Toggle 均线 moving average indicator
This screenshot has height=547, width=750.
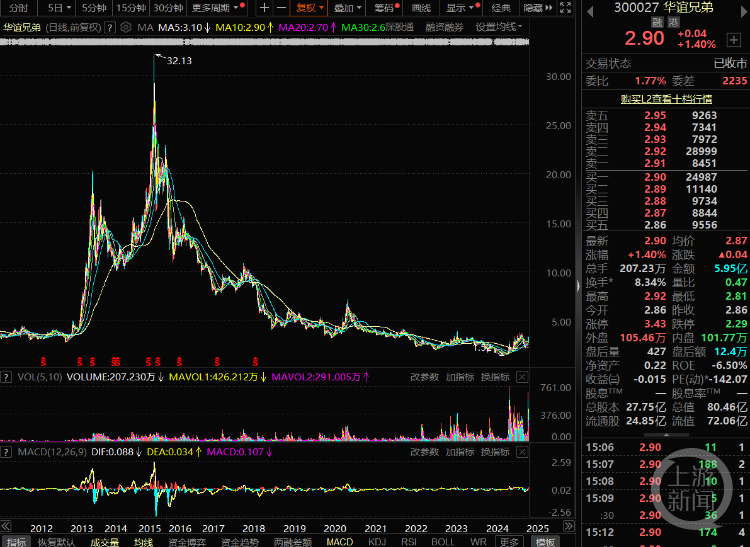(143, 542)
